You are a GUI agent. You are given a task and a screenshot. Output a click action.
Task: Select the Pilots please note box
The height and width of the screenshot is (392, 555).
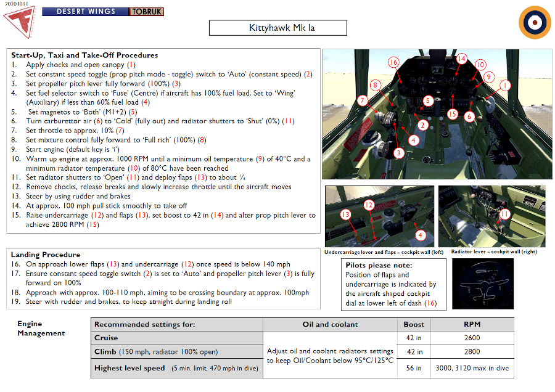tap(393, 284)
